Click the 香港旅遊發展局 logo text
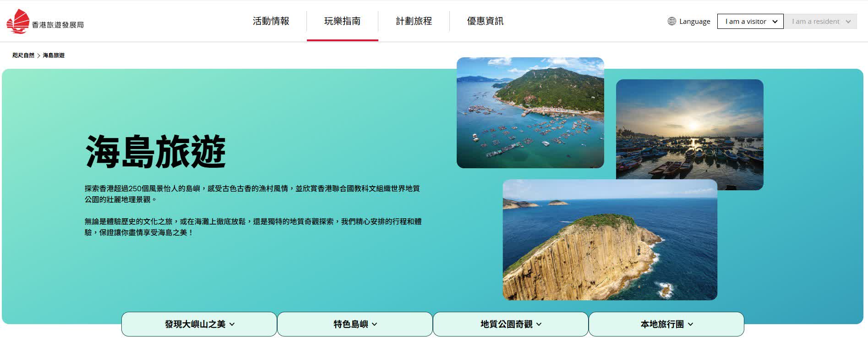Image resolution: width=868 pixels, height=359 pixels. [58, 25]
